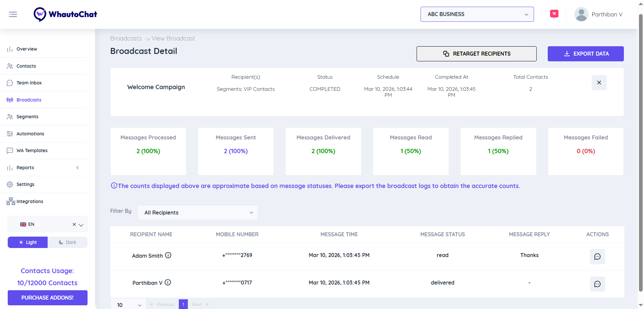Navigate to Broadcasts via the breadcrumb
The image size is (644, 309).
point(126,38)
